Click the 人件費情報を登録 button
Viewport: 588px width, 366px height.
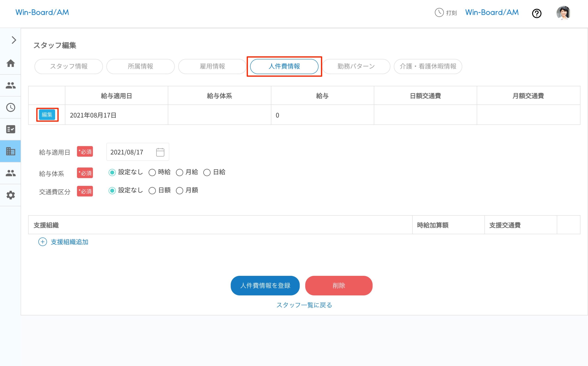pyautogui.click(x=265, y=286)
